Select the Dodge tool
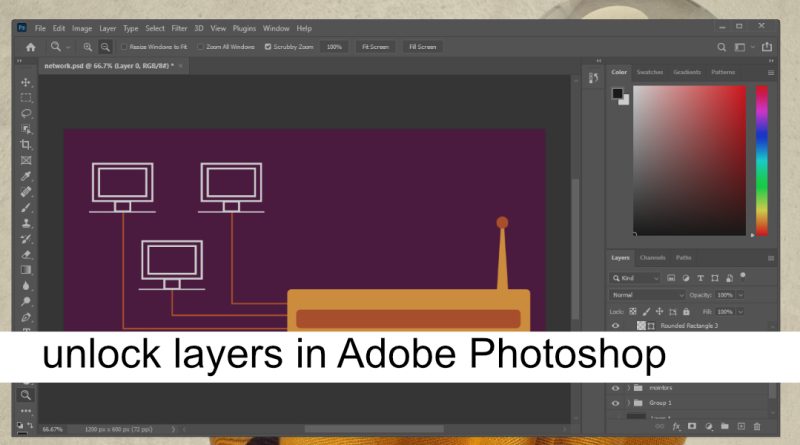The height and width of the screenshot is (445, 800). tap(26, 302)
